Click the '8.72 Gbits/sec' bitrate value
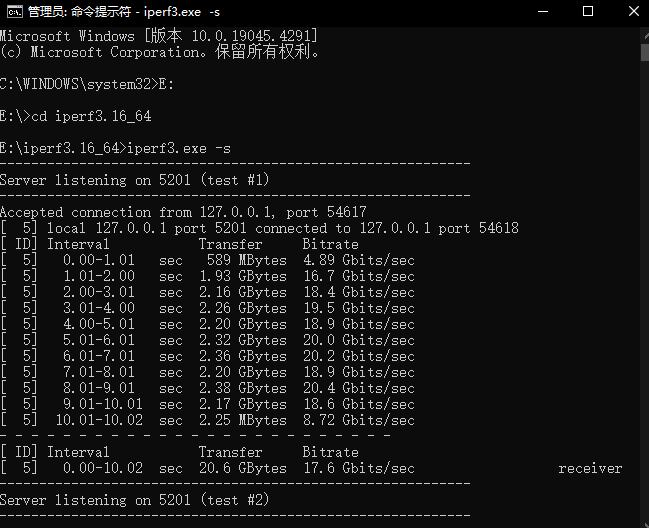The image size is (649, 528). [358, 420]
